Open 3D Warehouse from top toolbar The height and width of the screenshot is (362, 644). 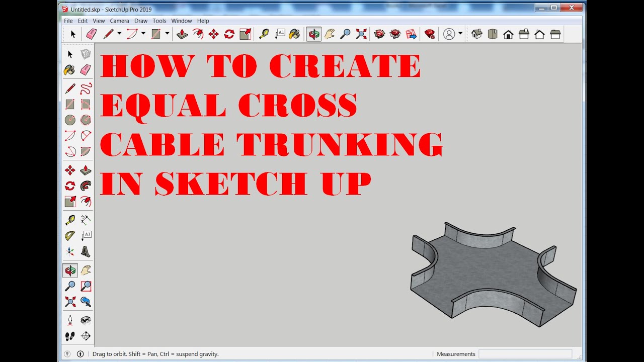pos(380,34)
